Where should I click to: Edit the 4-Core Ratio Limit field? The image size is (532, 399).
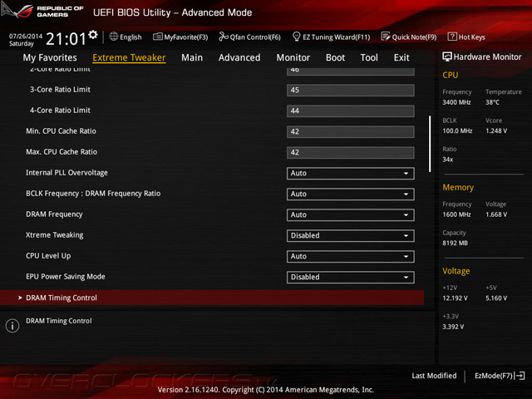point(350,111)
